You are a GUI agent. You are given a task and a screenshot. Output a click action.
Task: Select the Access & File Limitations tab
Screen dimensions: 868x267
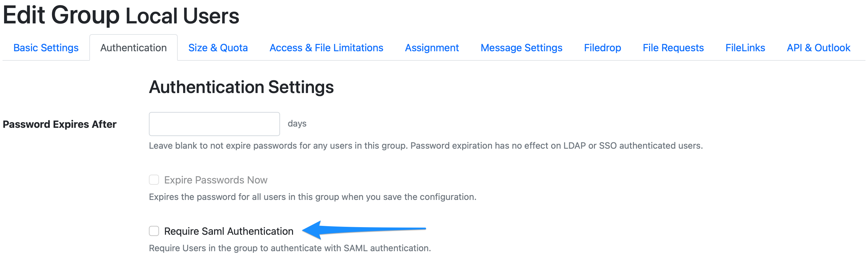(x=326, y=47)
